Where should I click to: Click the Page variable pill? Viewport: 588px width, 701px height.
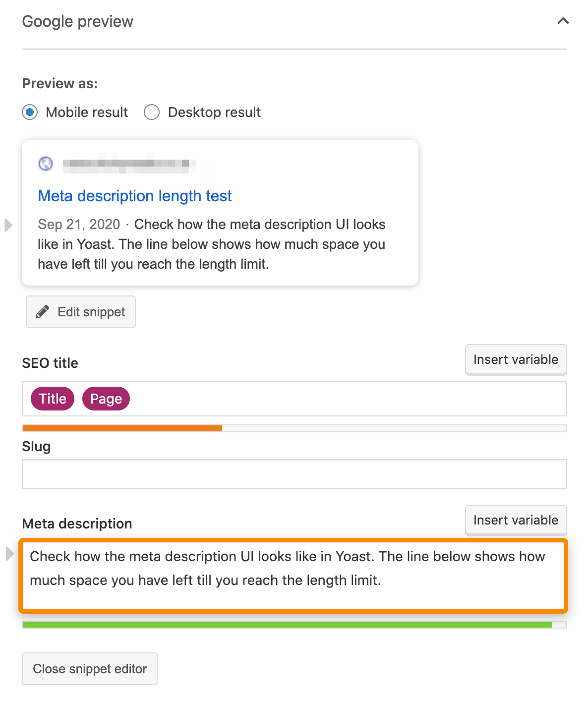click(x=106, y=398)
